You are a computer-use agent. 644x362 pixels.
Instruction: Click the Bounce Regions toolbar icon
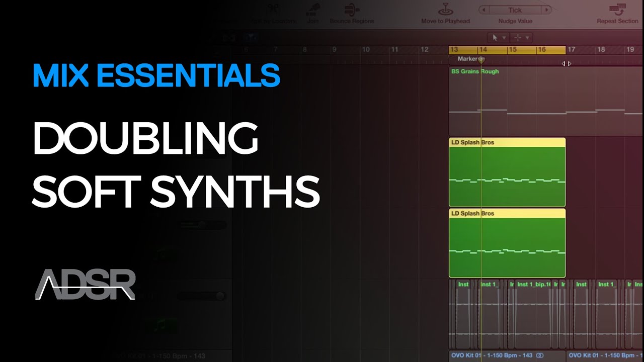click(x=352, y=9)
